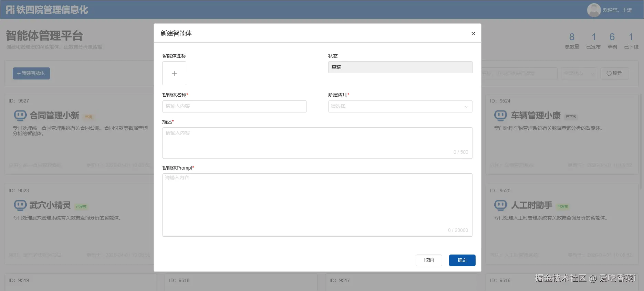Click the 取消 button
The height and width of the screenshot is (291, 644).
(429, 260)
